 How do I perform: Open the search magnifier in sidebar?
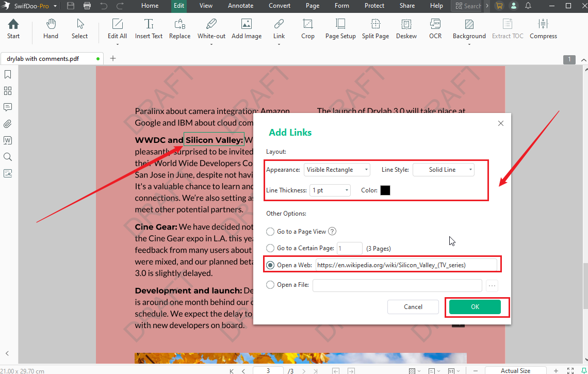coord(8,157)
